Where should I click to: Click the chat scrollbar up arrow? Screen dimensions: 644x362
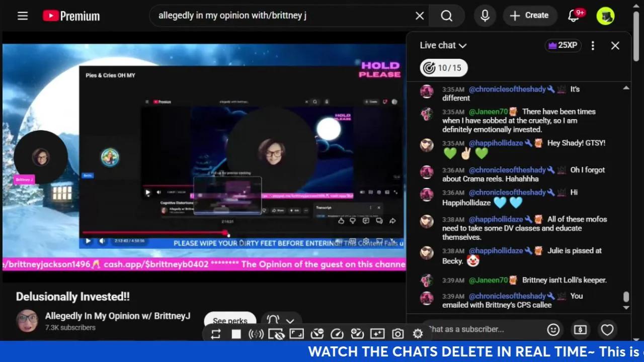coord(626,88)
